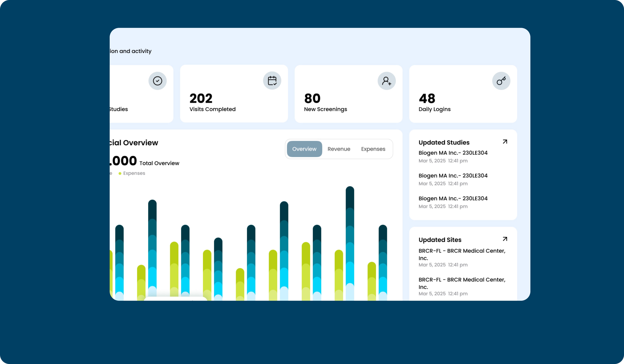Viewport: 624px width, 364px height.
Task: Click the calendar icon on Visits Completed card
Action: coord(272,81)
